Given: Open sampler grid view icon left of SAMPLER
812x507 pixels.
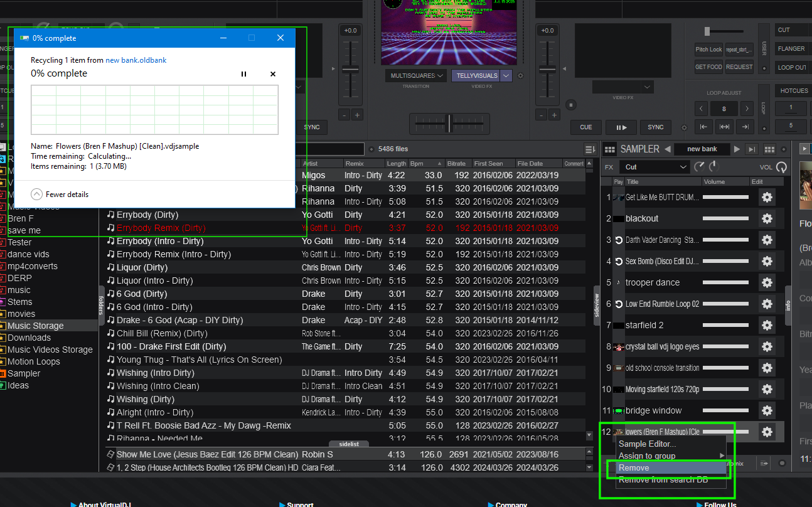Looking at the screenshot, I should point(609,149).
